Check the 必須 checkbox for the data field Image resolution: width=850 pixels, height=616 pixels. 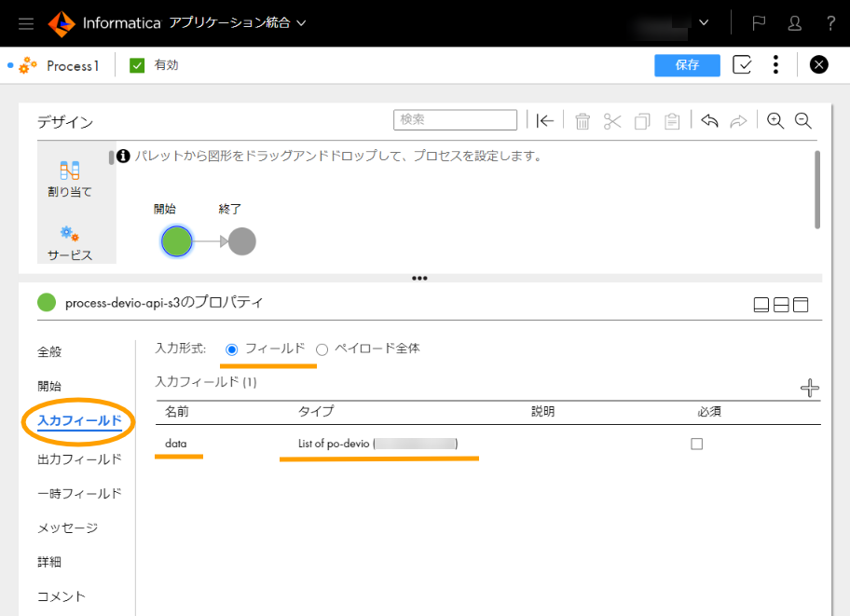pos(696,444)
